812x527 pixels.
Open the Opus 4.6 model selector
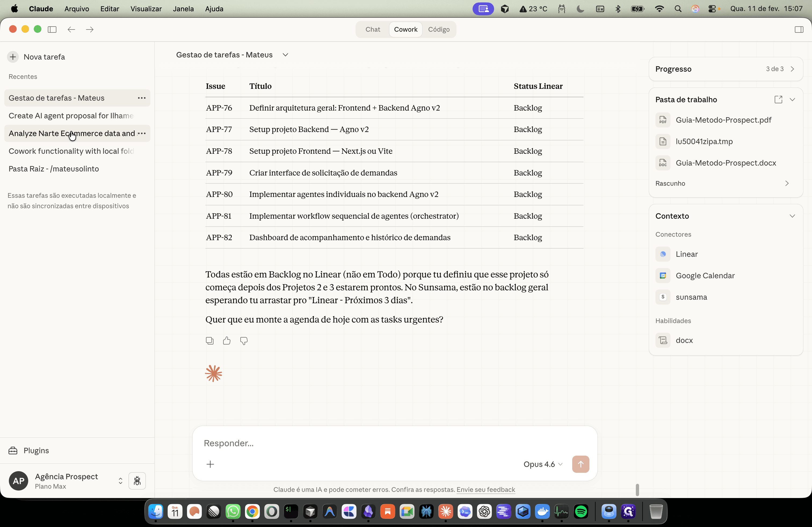tap(543, 464)
